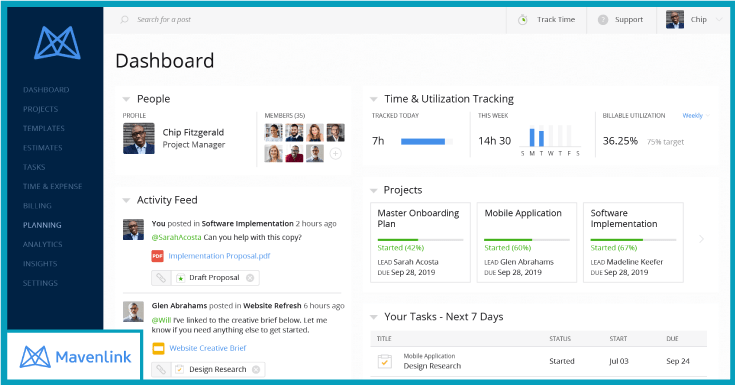Click the Support question mark icon
Viewport: 735px width, 385px height.
(603, 20)
